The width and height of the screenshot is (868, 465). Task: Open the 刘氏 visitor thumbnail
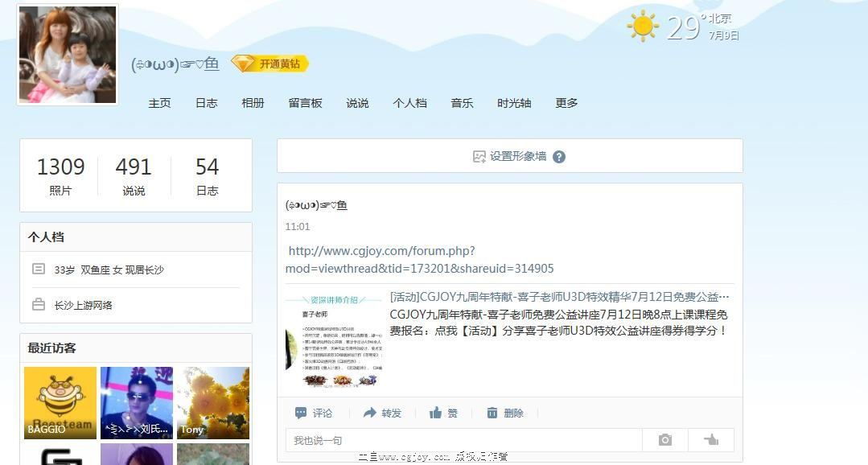pos(137,403)
